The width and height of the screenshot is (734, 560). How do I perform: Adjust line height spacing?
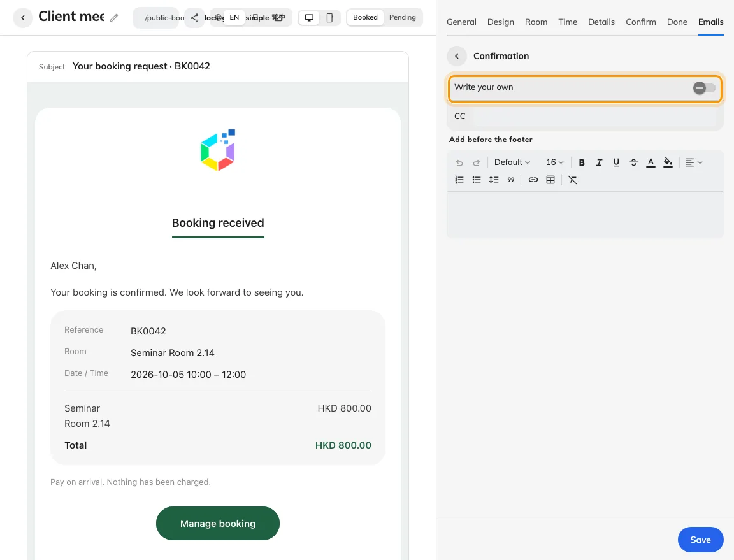pos(494,180)
